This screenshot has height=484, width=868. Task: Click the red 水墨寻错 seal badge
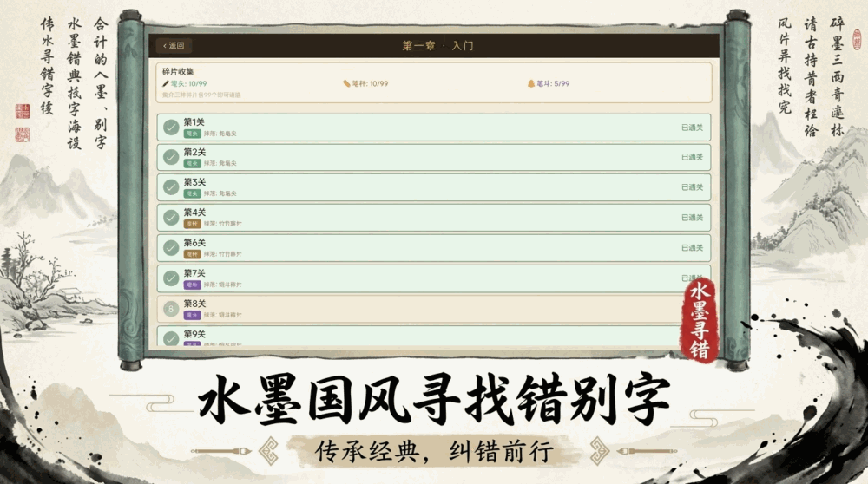(699, 321)
